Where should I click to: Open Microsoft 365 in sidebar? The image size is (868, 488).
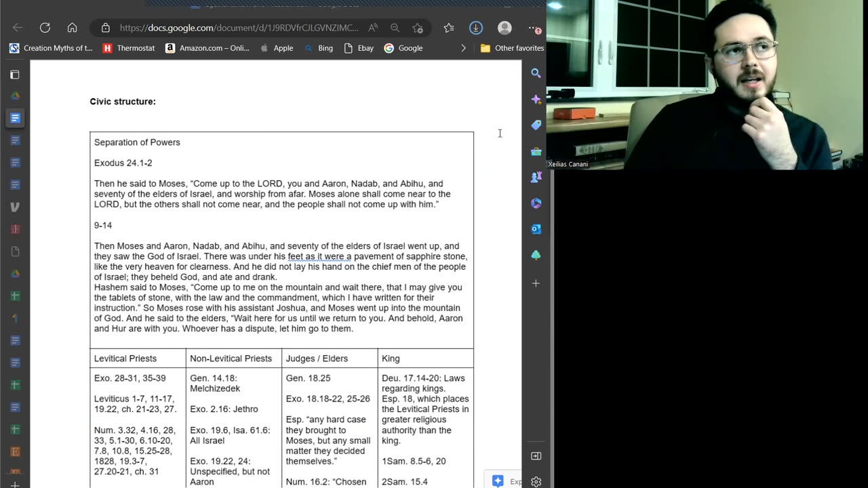(x=536, y=203)
